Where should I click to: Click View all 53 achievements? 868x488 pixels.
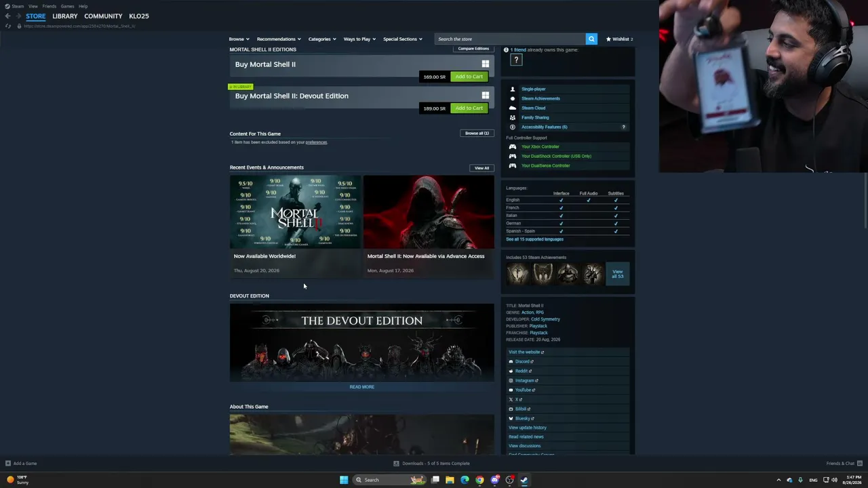[x=618, y=274]
